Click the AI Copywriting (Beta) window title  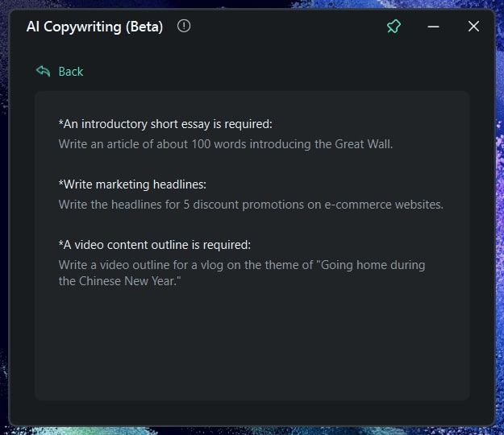click(x=94, y=27)
